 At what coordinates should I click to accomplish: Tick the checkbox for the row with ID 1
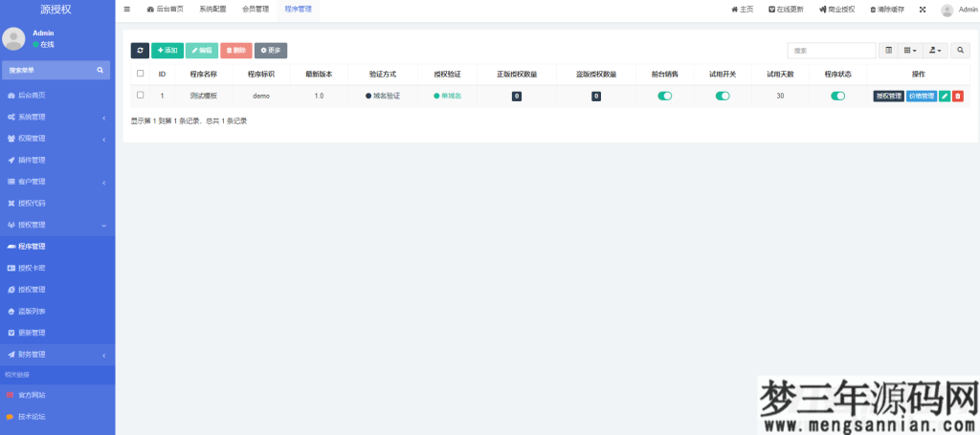tap(140, 95)
